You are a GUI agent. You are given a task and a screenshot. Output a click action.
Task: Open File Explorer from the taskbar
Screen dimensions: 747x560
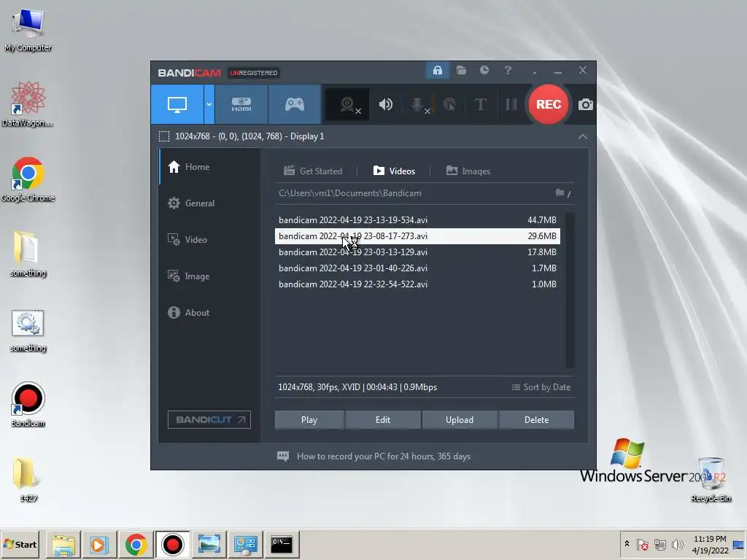pyautogui.click(x=63, y=544)
